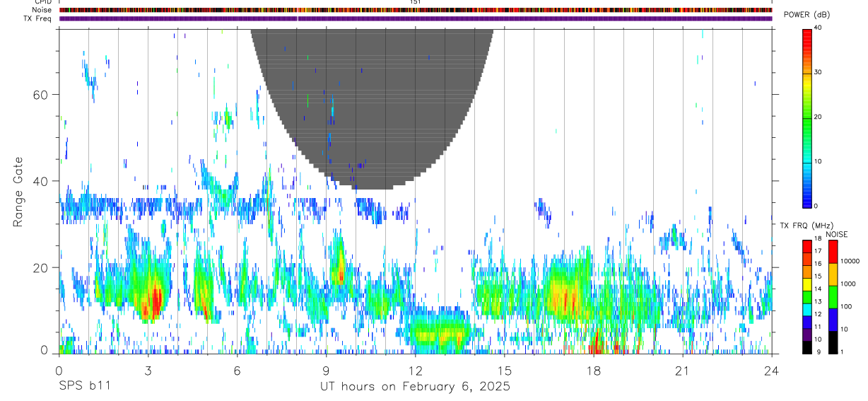
Task: Click the purple TX Freq strip above the plot
Action: pos(415,18)
